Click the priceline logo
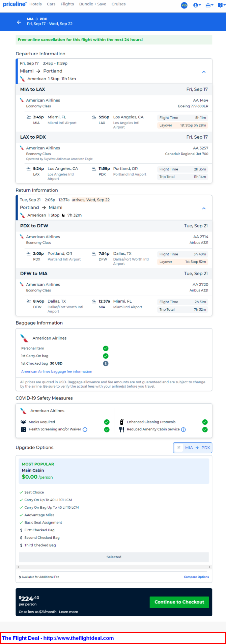Image resolution: width=226 pixels, height=644 pixels. (x=15, y=4)
